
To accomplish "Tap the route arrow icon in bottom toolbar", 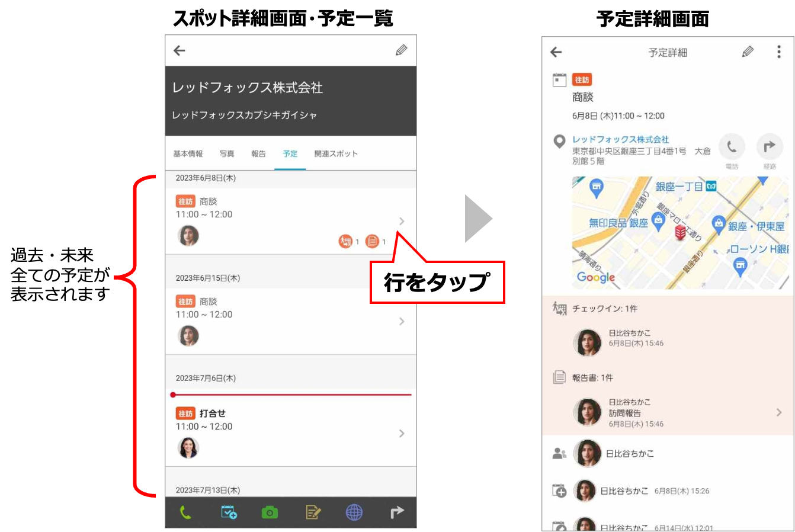I will coord(397,512).
